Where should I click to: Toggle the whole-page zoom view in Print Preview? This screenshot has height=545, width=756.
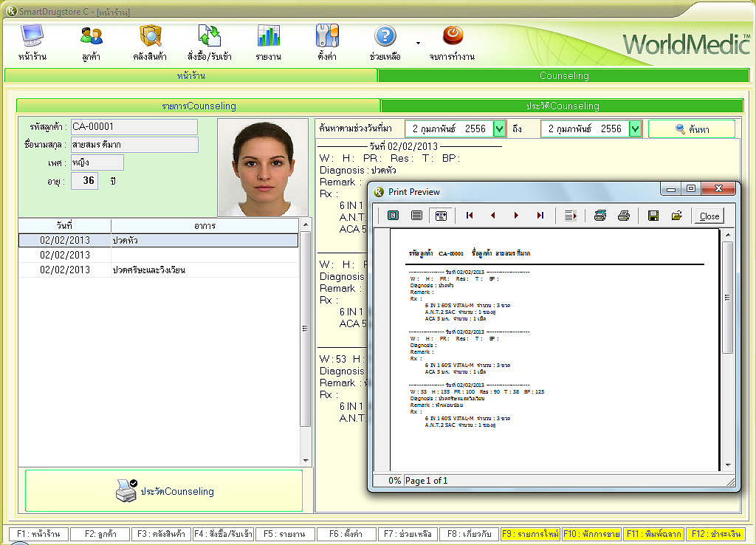(393, 216)
